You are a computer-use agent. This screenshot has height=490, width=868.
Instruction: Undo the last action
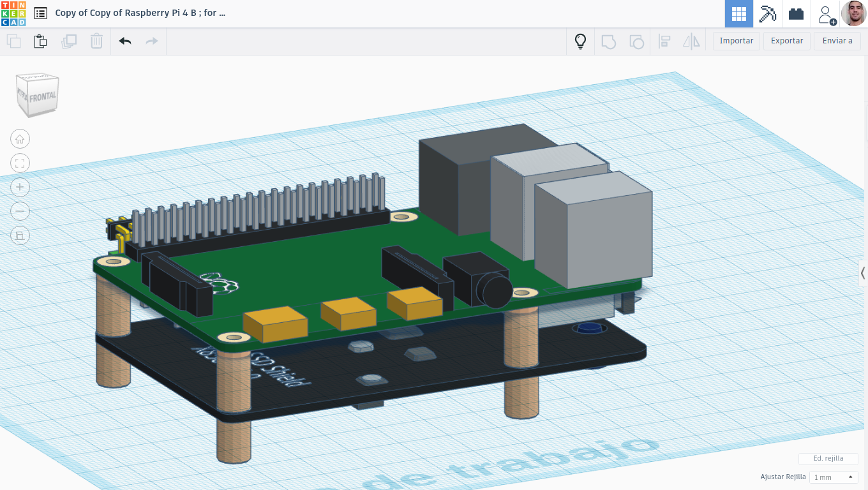coord(125,41)
